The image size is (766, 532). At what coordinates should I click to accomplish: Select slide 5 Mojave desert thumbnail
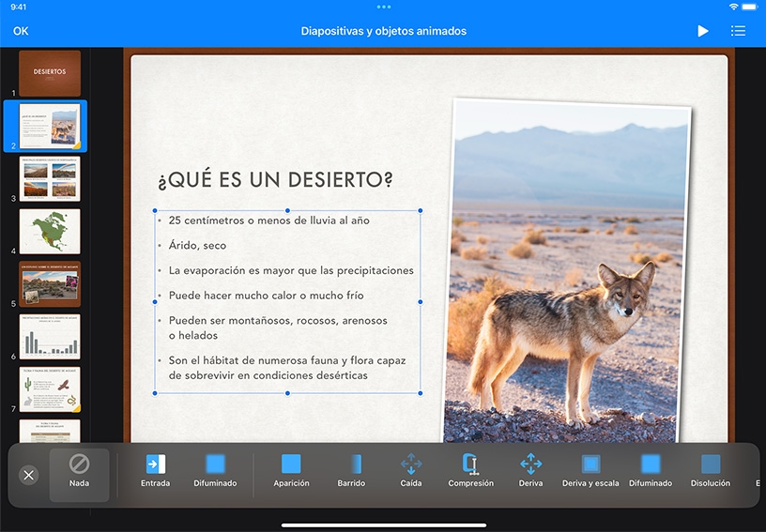tap(50, 284)
